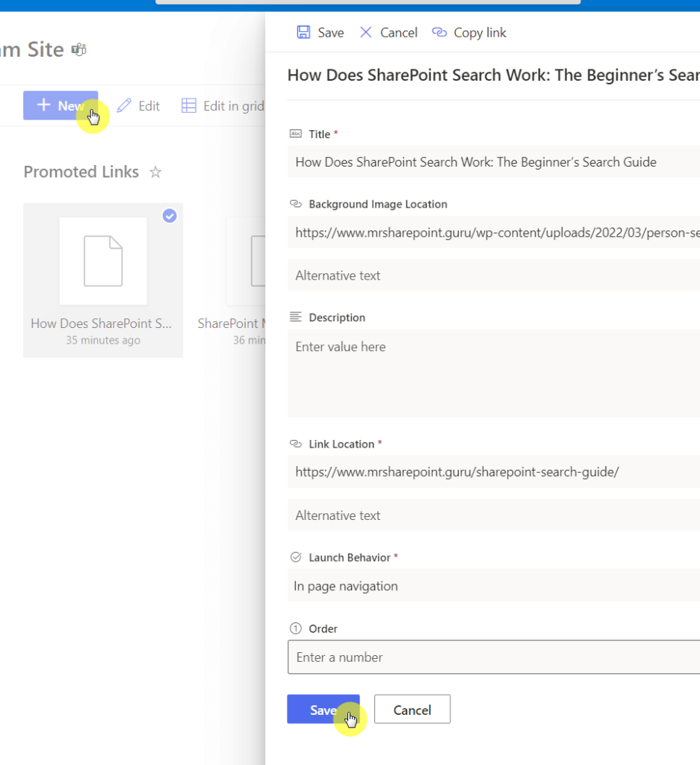This screenshot has width=700, height=765.
Task: Click the pencil Edit icon
Action: coord(124,105)
